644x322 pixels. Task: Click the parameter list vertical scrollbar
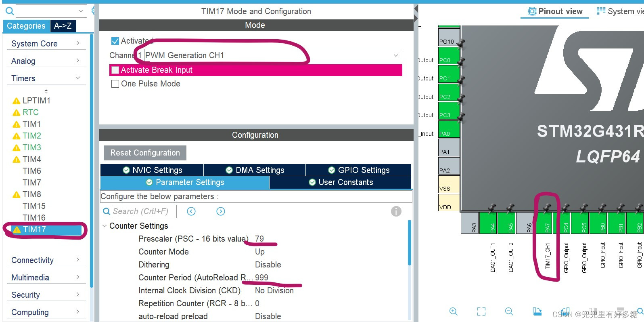(x=409, y=242)
